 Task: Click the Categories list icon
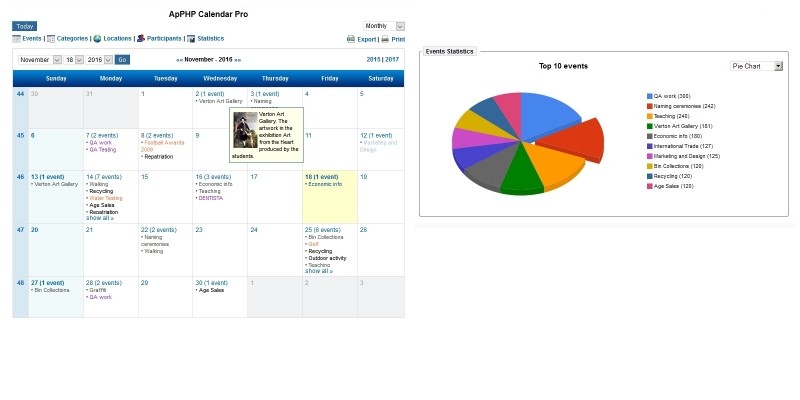tap(51, 39)
